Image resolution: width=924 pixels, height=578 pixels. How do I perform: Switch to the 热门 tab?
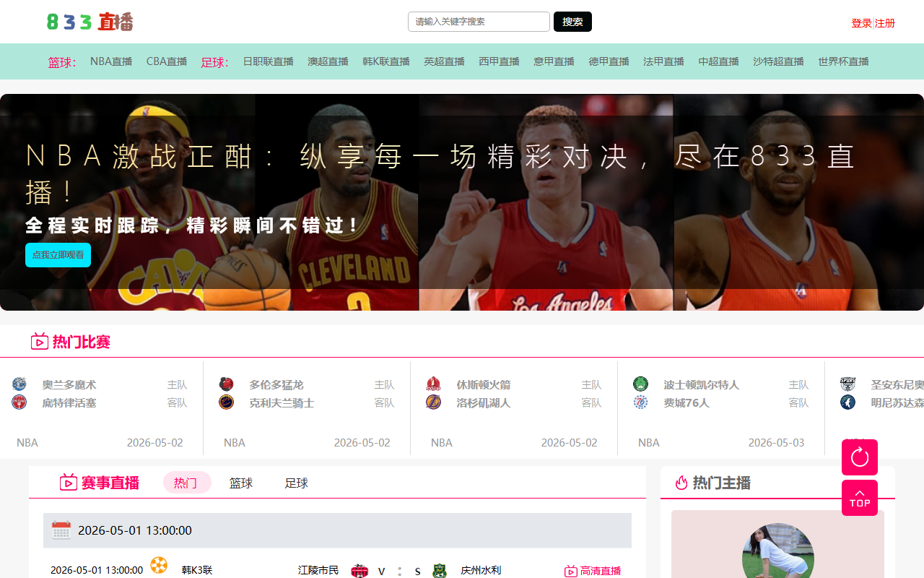[x=187, y=483]
